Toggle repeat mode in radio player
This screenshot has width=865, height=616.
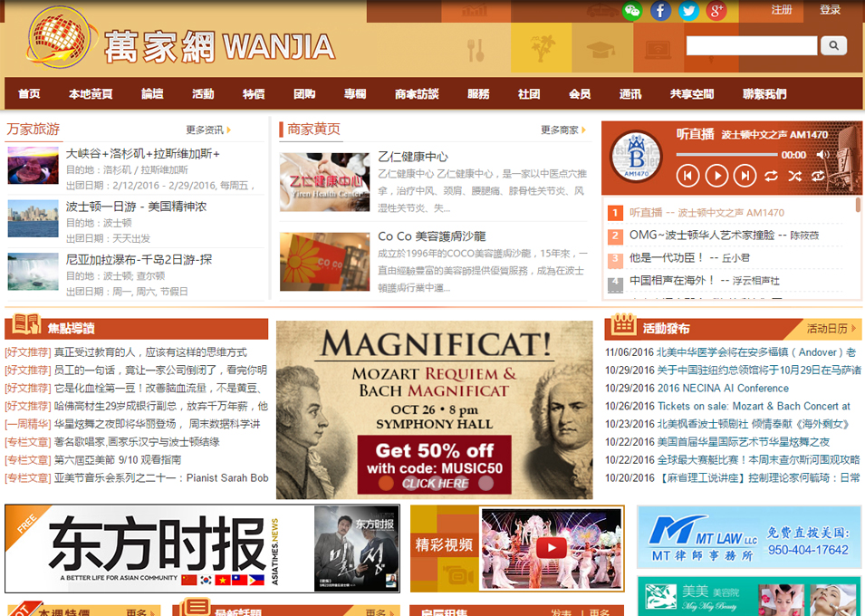tap(771, 176)
